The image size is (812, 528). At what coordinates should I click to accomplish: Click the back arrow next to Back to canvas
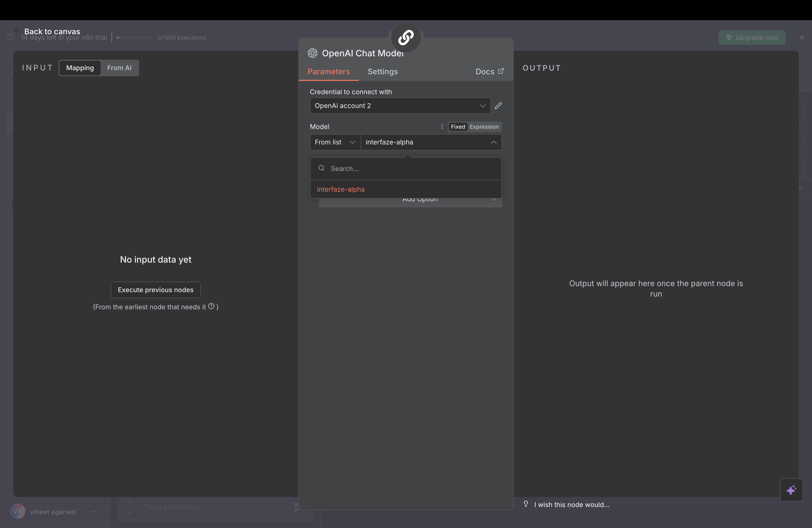[x=16, y=30]
